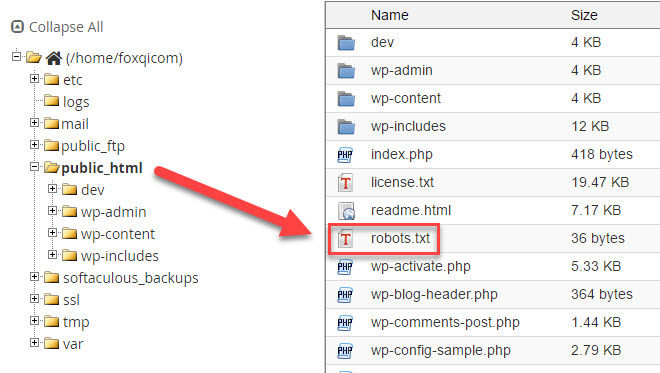Screen dimensions: 660x373
Task: Select the wp-config-sample.php file name
Action: pos(440,350)
